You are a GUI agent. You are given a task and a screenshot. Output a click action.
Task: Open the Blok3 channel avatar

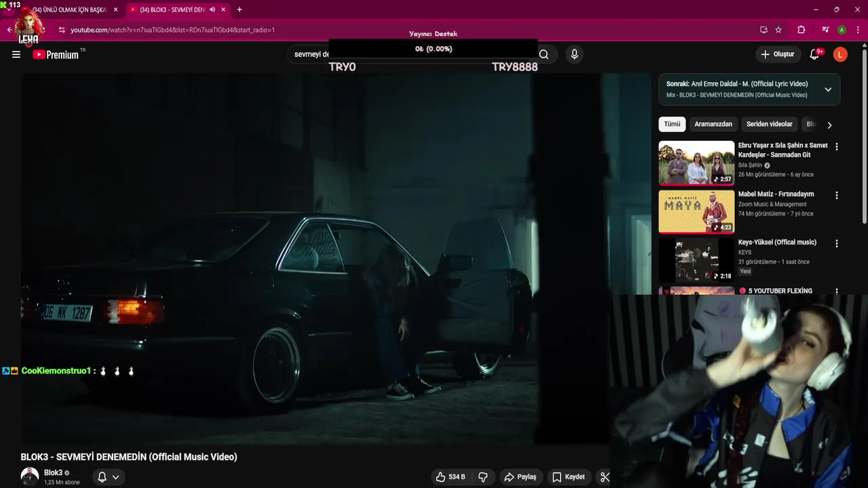coord(30,476)
